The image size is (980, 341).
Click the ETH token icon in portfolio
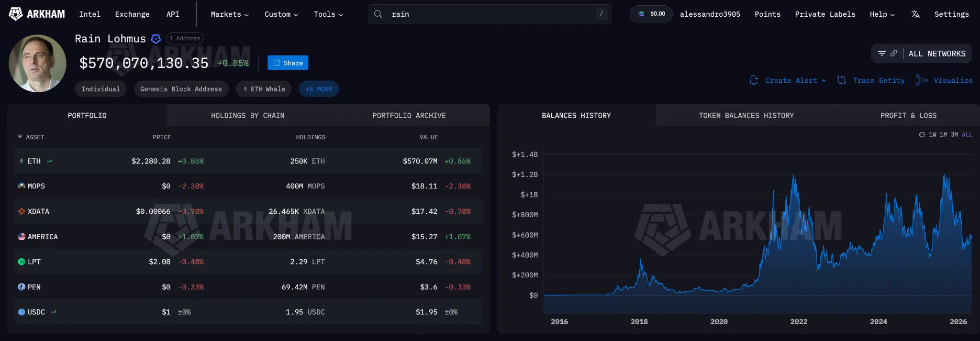click(x=22, y=161)
